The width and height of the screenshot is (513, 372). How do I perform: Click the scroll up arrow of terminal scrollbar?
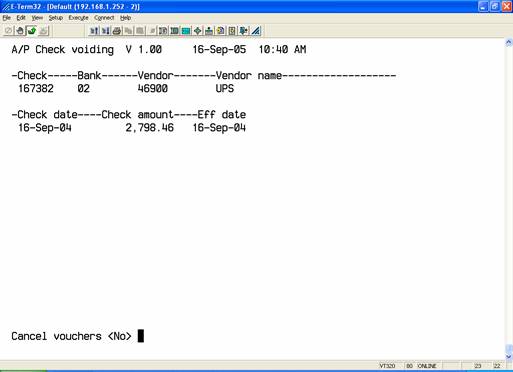[x=509, y=42]
